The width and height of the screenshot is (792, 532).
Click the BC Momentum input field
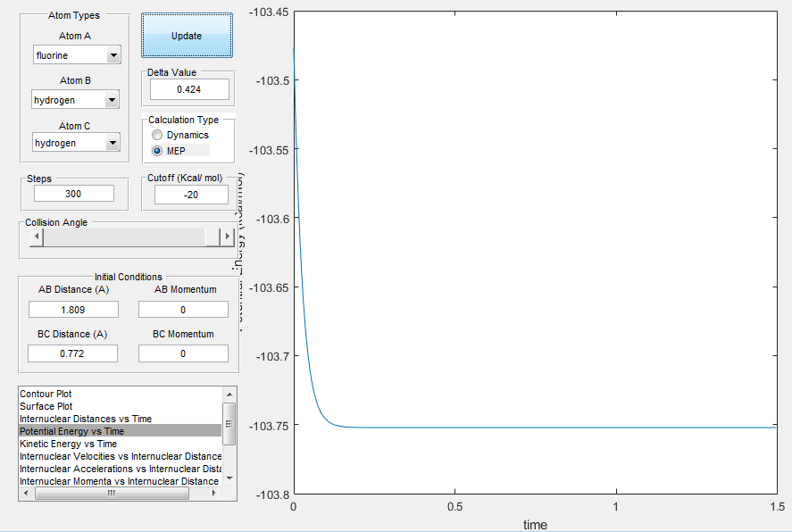point(183,353)
